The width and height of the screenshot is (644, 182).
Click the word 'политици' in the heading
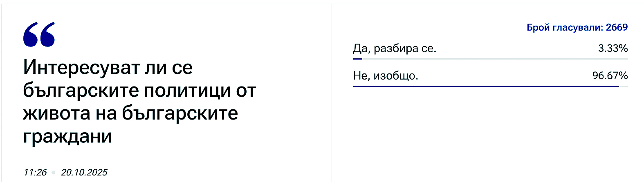pyautogui.click(x=188, y=90)
